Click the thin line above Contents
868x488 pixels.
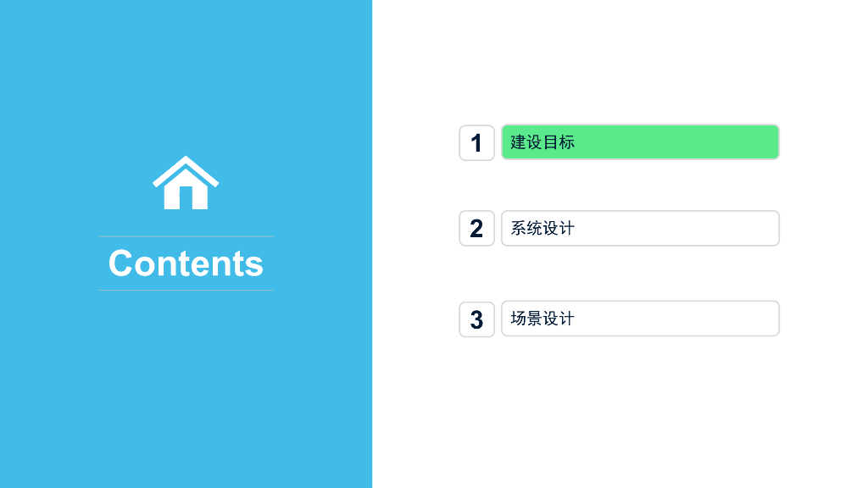[186, 236]
